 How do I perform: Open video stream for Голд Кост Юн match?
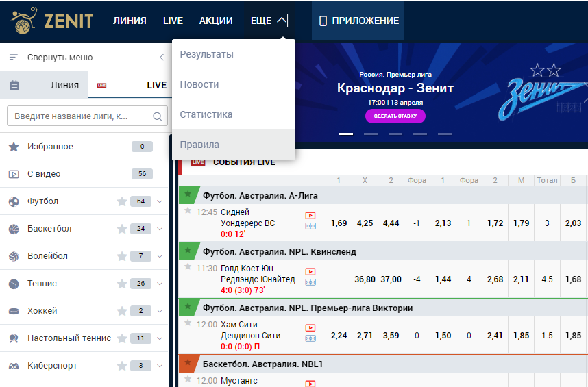point(310,272)
